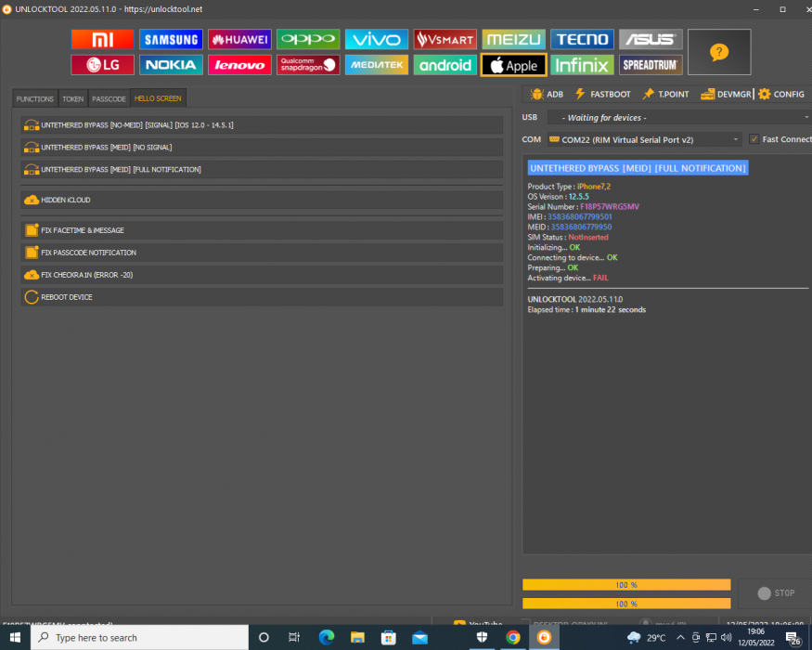Open the Config settings
The height and width of the screenshot is (650, 812).
[x=781, y=95]
